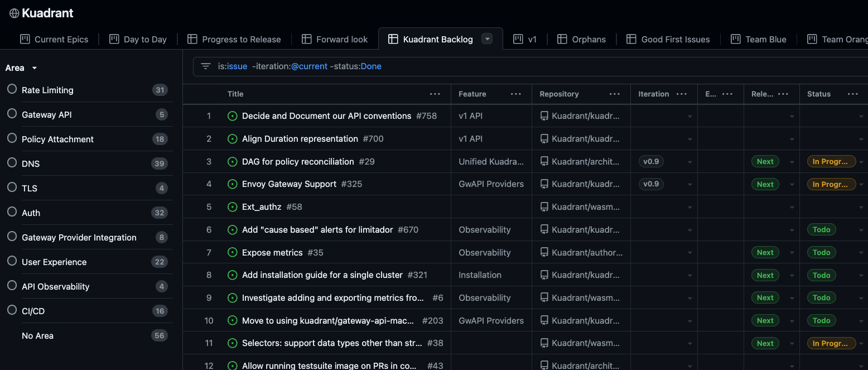868x370 pixels.
Task: Open the Align Duration representation issue
Action: coord(300,139)
